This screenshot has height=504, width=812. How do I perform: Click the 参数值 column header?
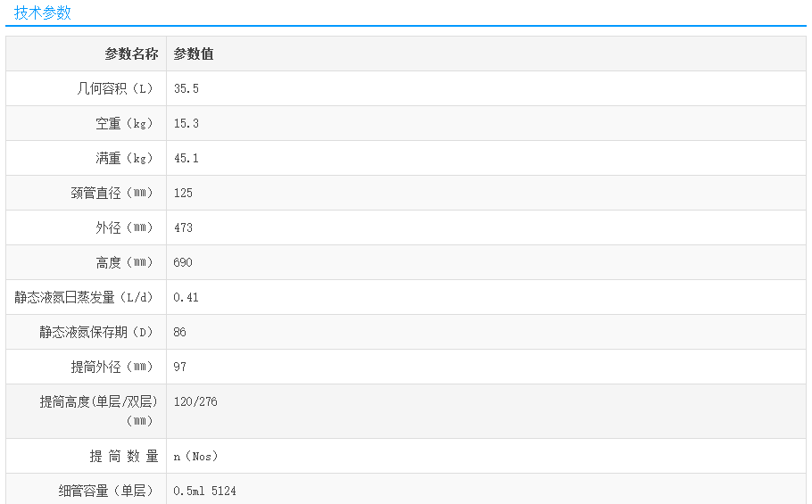pyautogui.click(x=194, y=54)
